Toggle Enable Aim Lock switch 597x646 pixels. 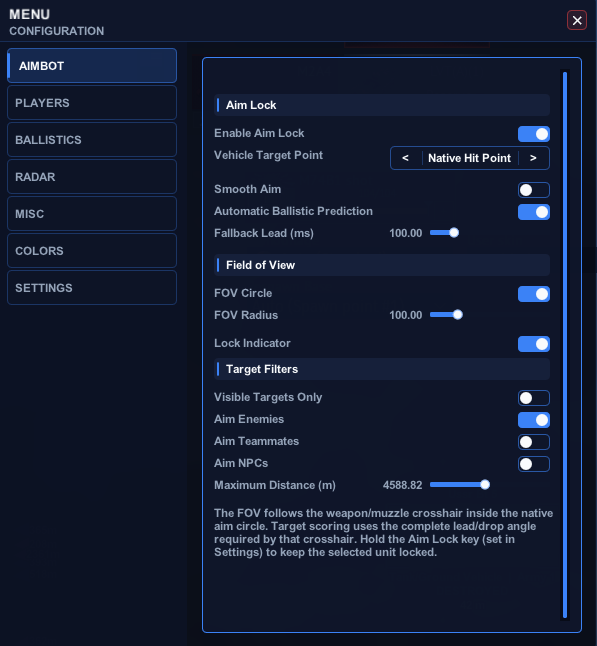(534, 134)
